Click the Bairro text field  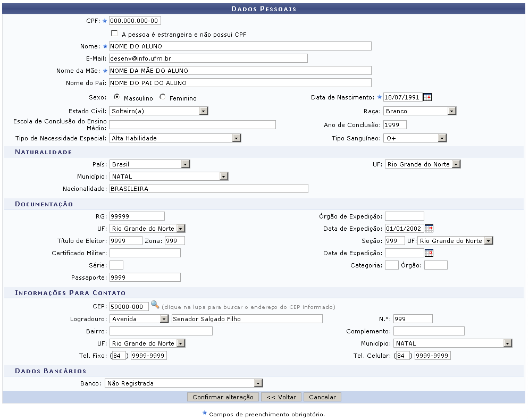[x=161, y=331]
